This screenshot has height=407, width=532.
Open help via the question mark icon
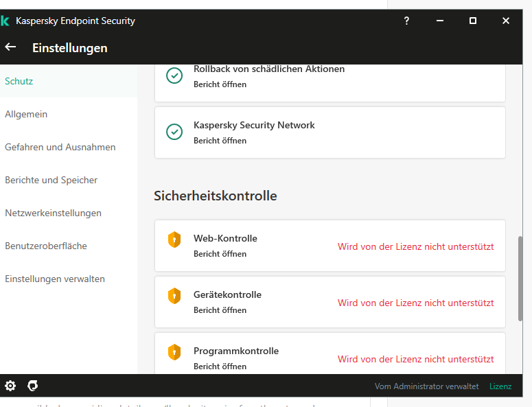406,21
